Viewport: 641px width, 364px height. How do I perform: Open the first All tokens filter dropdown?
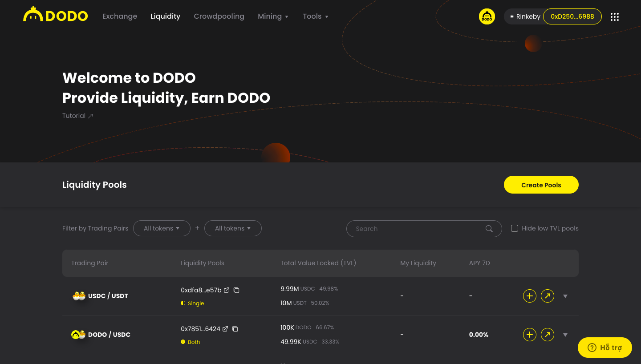pyautogui.click(x=162, y=228)
